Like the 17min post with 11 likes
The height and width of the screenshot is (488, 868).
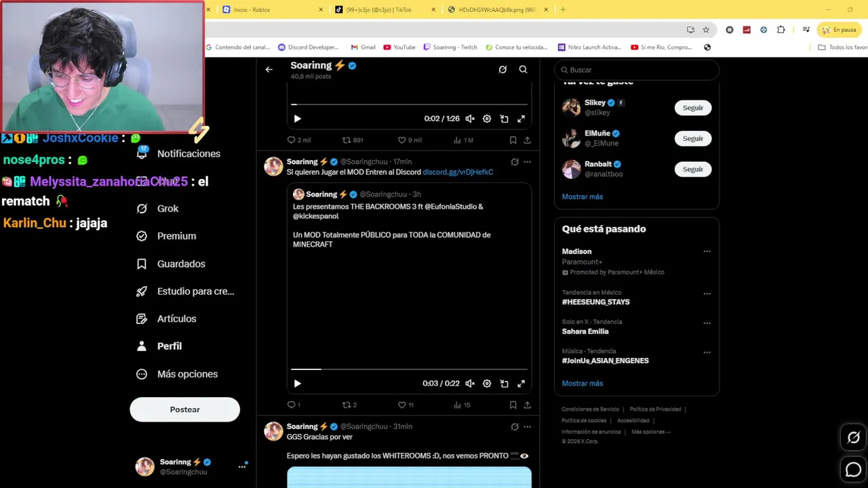406,405
